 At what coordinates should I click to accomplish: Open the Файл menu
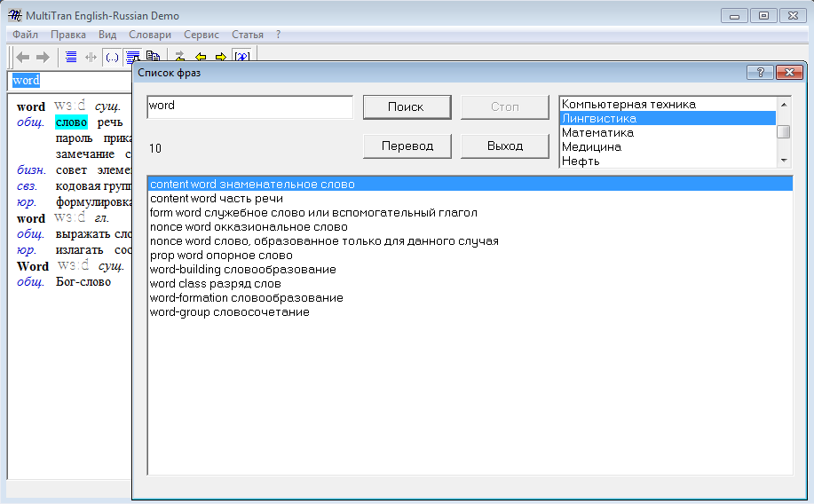coord(26,35)
